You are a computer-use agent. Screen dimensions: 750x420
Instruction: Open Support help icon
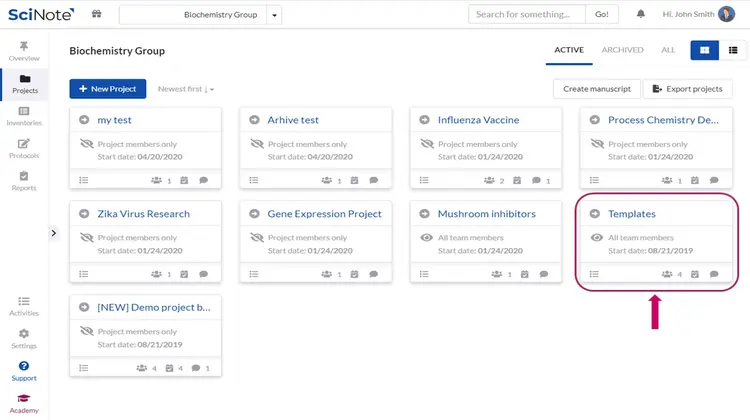point(24,366)
